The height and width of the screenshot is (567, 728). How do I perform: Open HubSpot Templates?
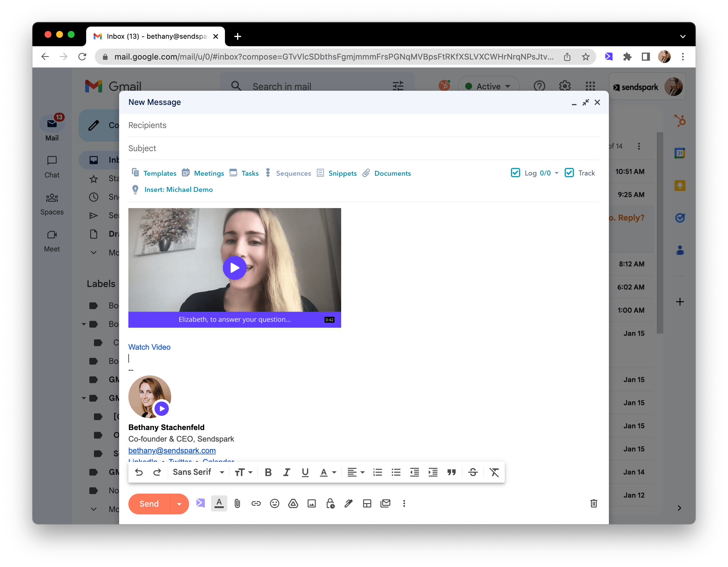[x=154, y=173]
